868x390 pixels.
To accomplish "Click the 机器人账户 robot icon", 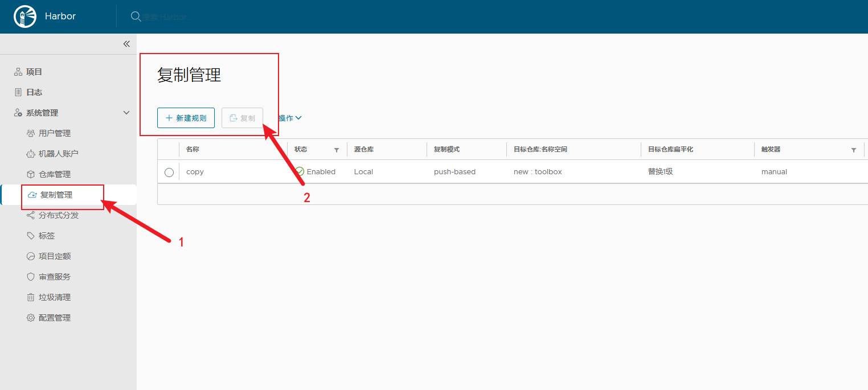I will [31, 154].
